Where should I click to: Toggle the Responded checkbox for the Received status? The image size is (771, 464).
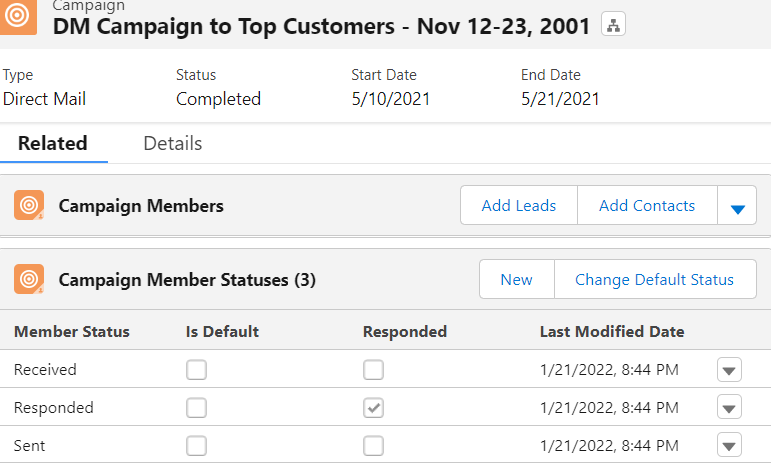pos(373,370)
